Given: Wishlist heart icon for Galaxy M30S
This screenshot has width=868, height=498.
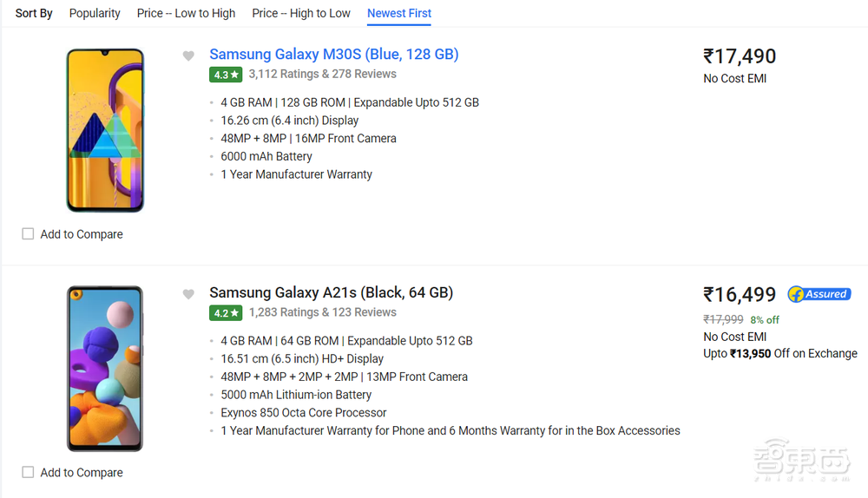Looking at the screenshot, I should [x=188, y=56].
